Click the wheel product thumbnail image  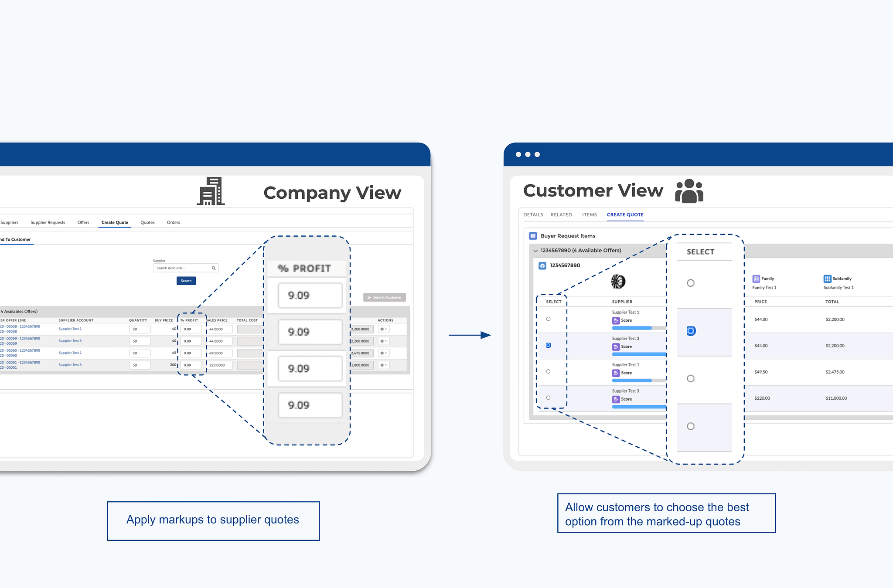(x=618, y=282)
